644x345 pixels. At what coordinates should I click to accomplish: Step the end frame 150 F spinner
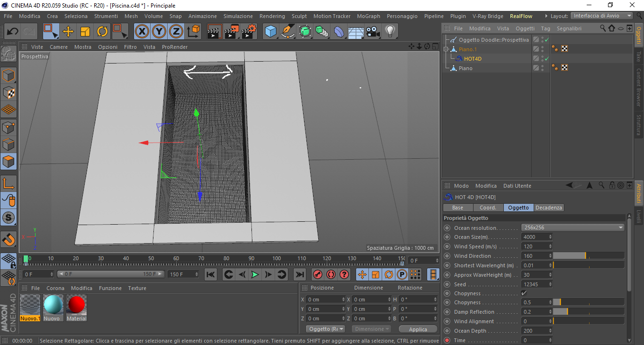198,274
